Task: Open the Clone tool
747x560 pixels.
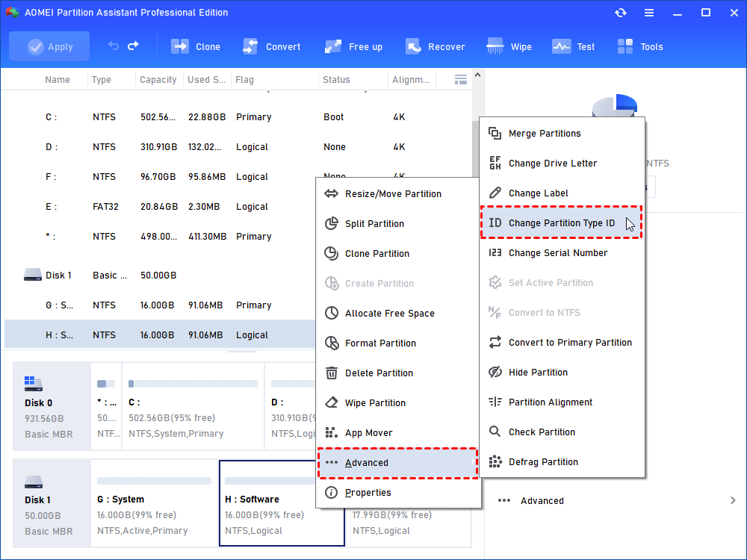Action: coord(196,46)
